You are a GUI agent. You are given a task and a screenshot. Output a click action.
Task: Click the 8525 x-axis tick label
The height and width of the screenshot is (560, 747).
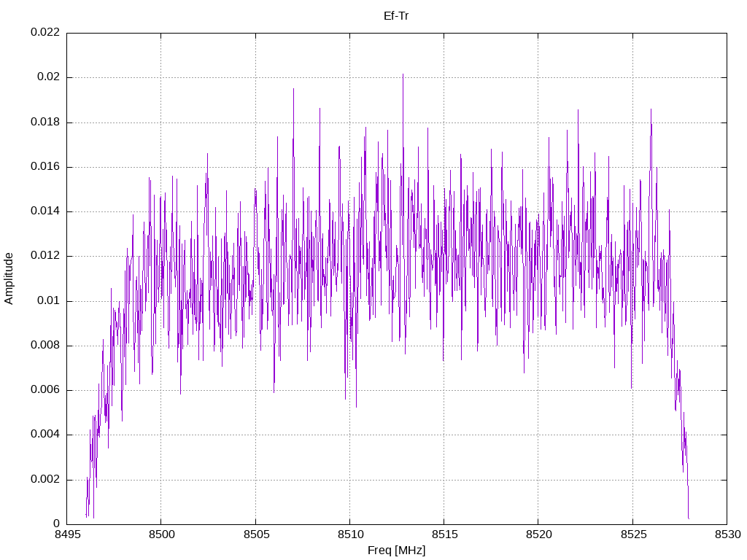click(x=632, y=534)
